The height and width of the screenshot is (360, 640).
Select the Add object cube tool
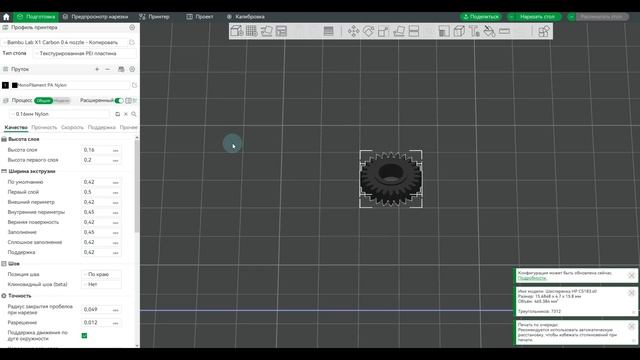coord(237,31)
